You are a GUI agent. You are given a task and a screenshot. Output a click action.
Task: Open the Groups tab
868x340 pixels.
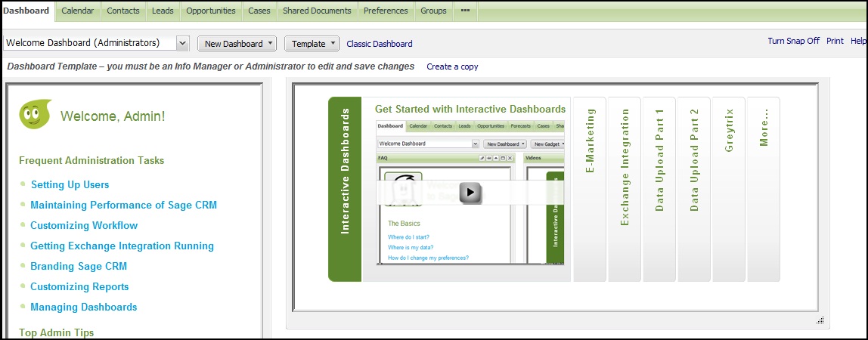tap(433, 11)
